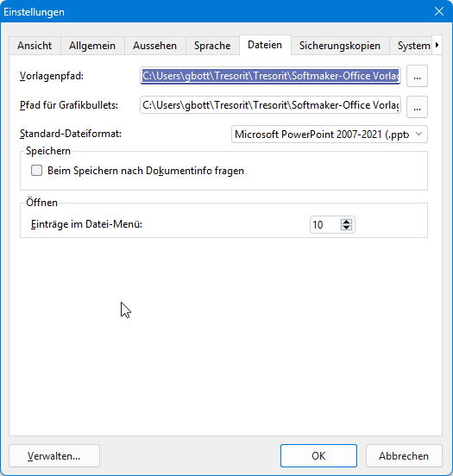Open the Verwalten... options
The width and height of the screenshot is (453, 476).
click(54, 455)
